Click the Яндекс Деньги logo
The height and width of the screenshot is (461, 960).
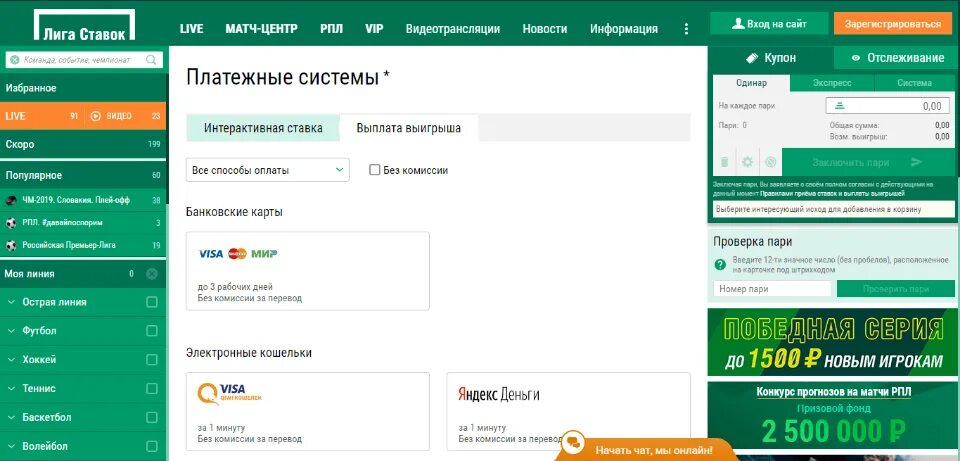coord(499,394)
